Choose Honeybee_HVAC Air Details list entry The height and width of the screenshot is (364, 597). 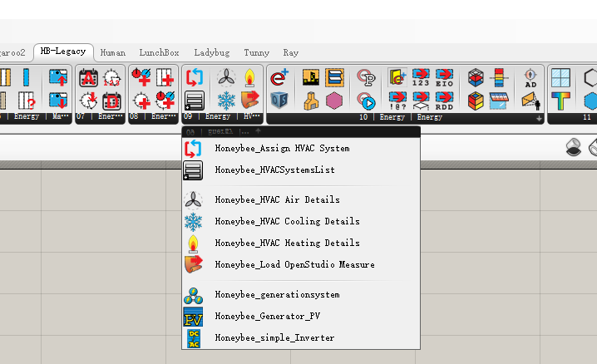click(301, 199)
